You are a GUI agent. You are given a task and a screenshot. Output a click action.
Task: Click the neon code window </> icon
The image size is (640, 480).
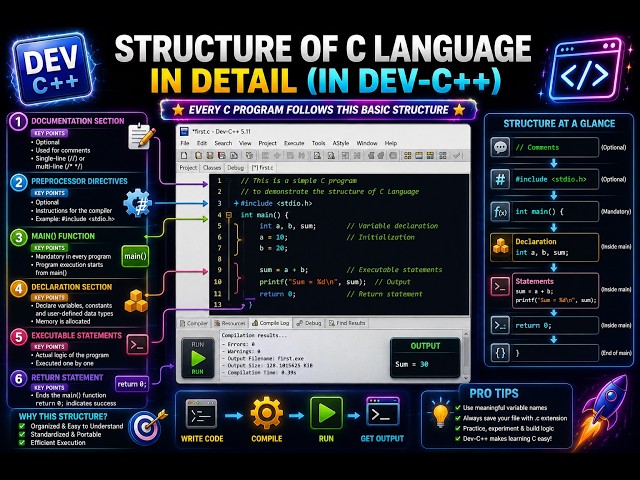(585, 69)
